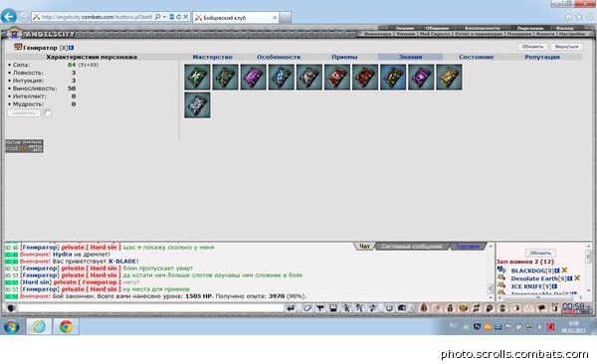This screenshot has width=597, height=364.
Task: Click player name Desolate Earth in list
Action: [x=534, y=278]
